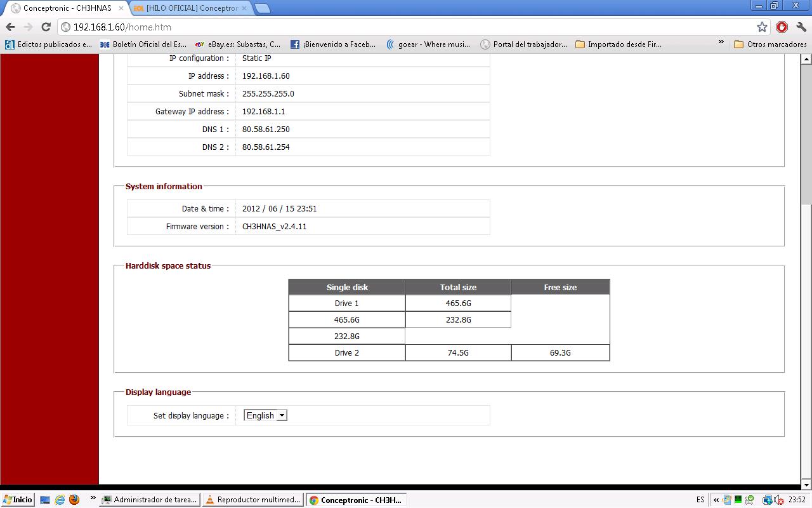Launch Firefox from quick launch
The image size is (812, 508).
click(x=74, y=500)
